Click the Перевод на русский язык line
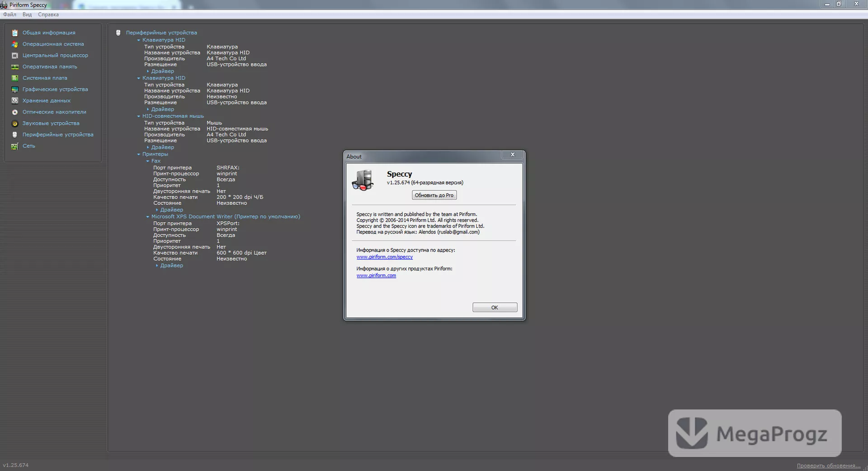The width and height of the screenshot is (868, 471). 418,232
